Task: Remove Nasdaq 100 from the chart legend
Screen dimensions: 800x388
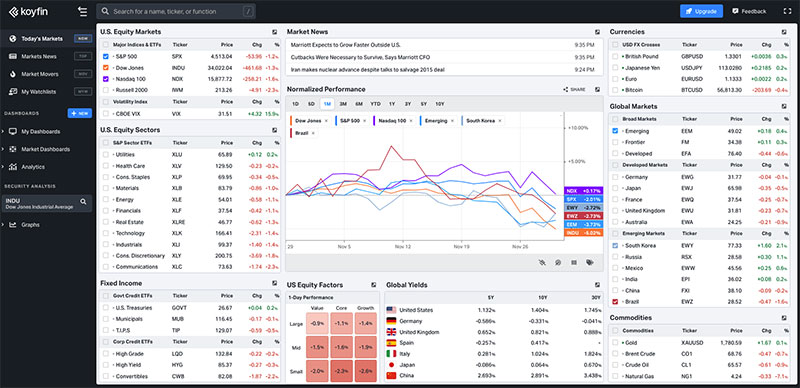Action: pyautogui.click(x=411, y=121)
